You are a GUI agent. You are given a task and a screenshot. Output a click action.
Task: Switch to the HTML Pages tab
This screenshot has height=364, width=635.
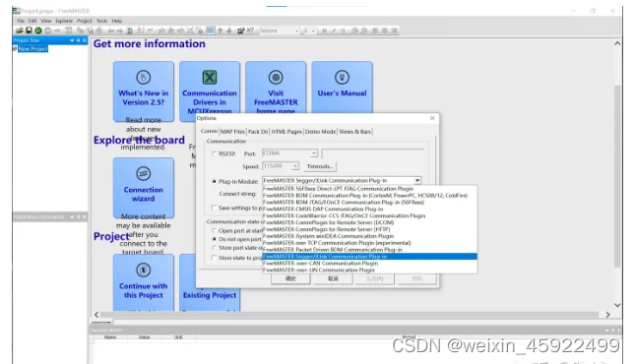pyautogui.click(x=286, y=132)
